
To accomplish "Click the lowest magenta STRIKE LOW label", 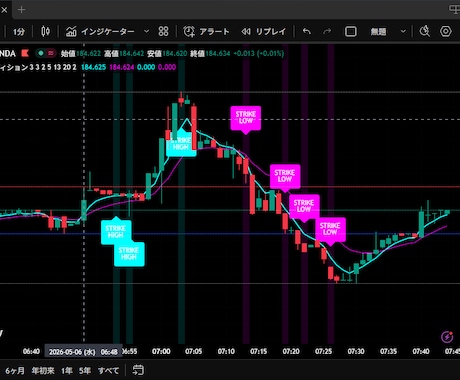I will pos(330,229).
